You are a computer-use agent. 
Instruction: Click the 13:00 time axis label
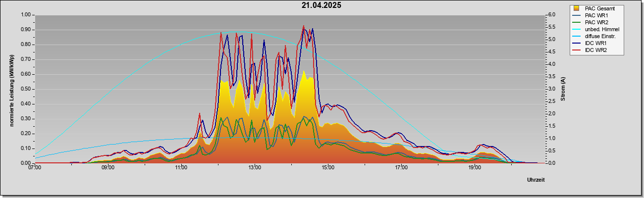point(255,168)
